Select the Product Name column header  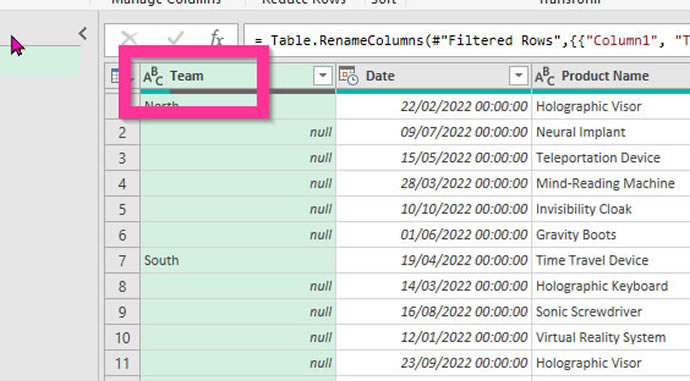pos(611,76)
